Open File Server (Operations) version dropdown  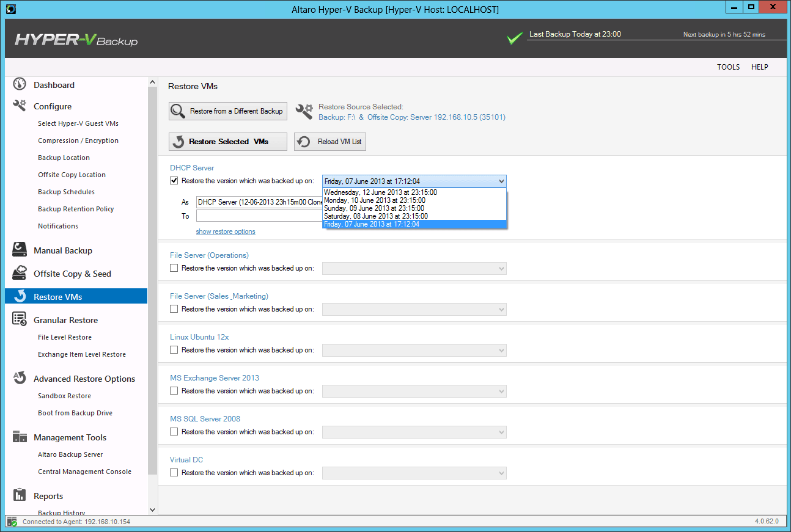[414, 269]
